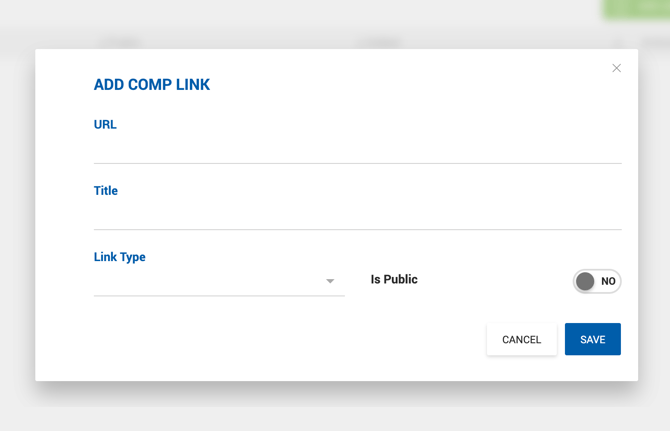The height and width of the screenshot is (431, 670).
Task: Click the blurred table header behind the dialog
Action: (335, 43)
